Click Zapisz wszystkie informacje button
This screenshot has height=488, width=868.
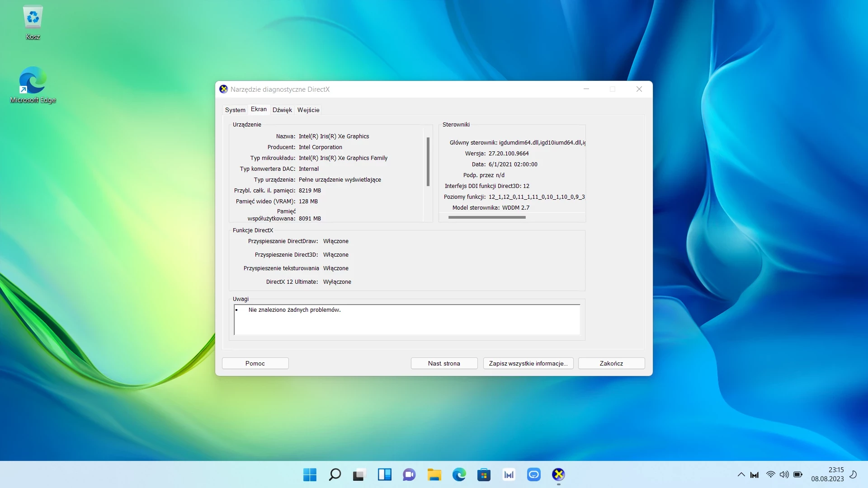pyautogui.click(x=528, y=363)
